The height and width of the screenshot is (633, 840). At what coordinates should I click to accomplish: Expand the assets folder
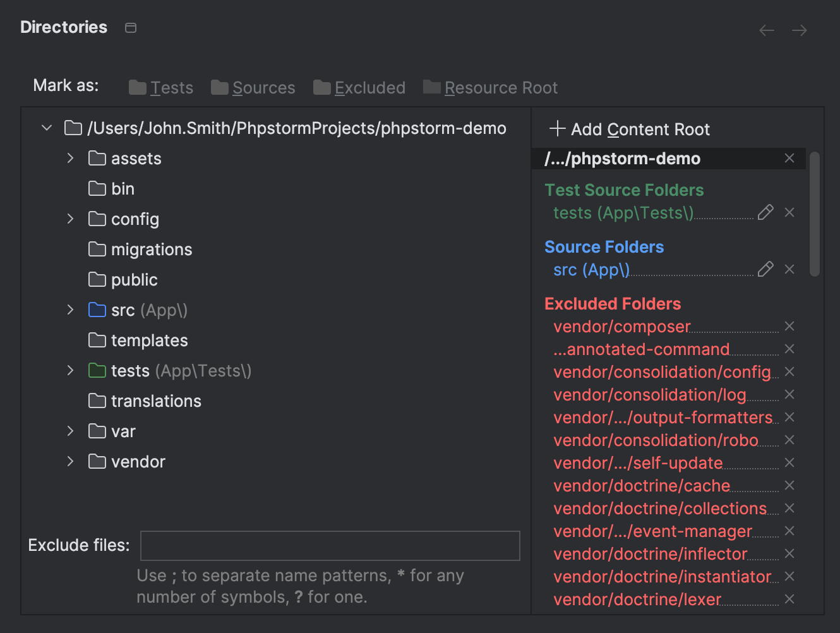coord(70,158)
